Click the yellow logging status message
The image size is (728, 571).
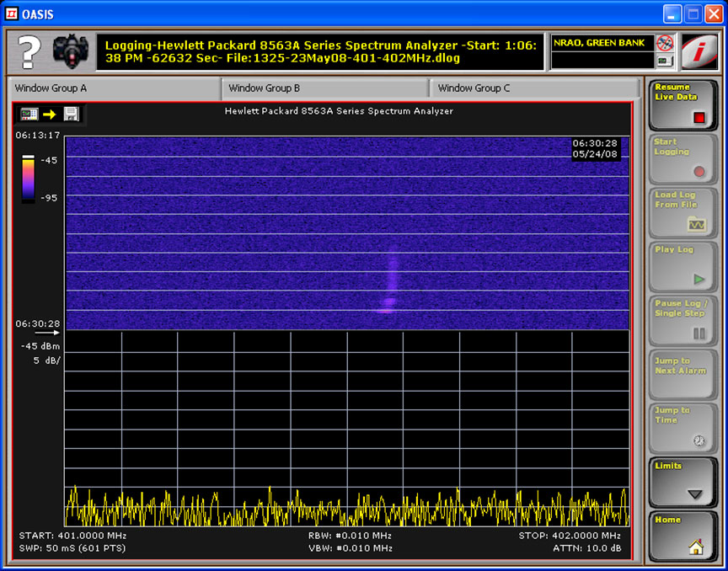tap(321, 51)
